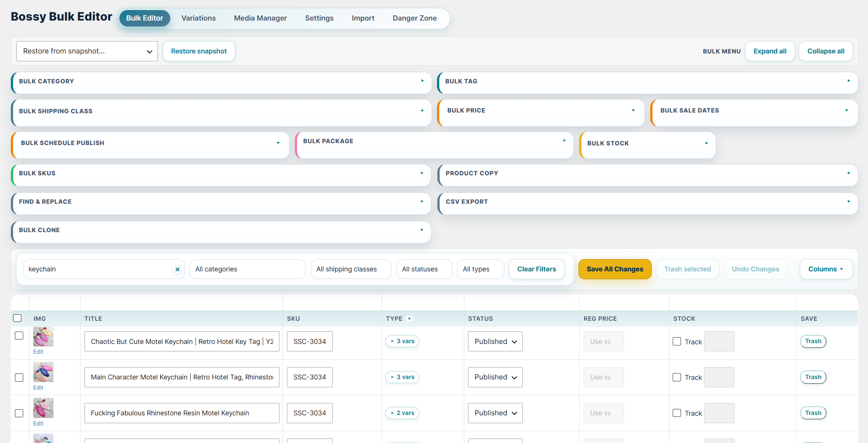
Task: Enable Track stock for Main Character keychain
Action: (677, 377)
